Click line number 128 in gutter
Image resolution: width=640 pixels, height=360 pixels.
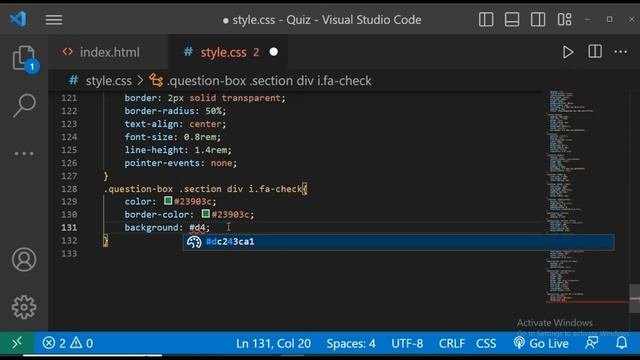coord(69,189)
